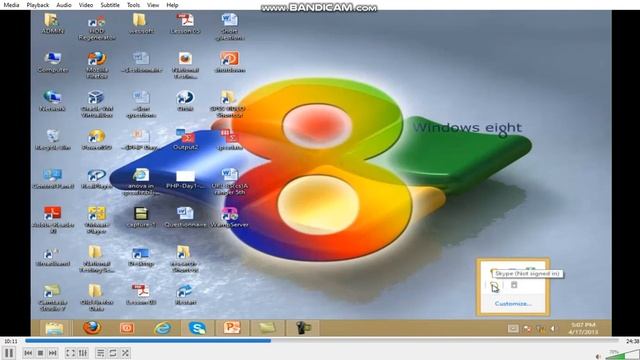The height and width of the screenshot is (360, 640).
Task: Open Skype from the taskbar
Action: tap(197, 328)
